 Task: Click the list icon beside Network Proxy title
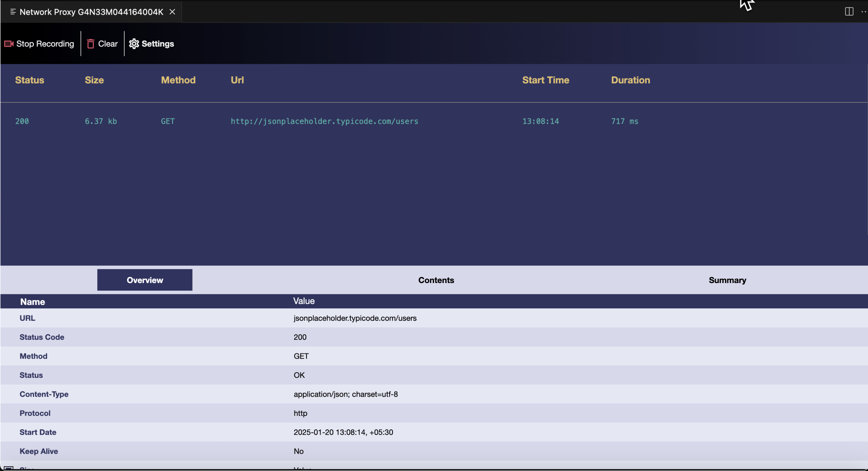pos(13,12)
